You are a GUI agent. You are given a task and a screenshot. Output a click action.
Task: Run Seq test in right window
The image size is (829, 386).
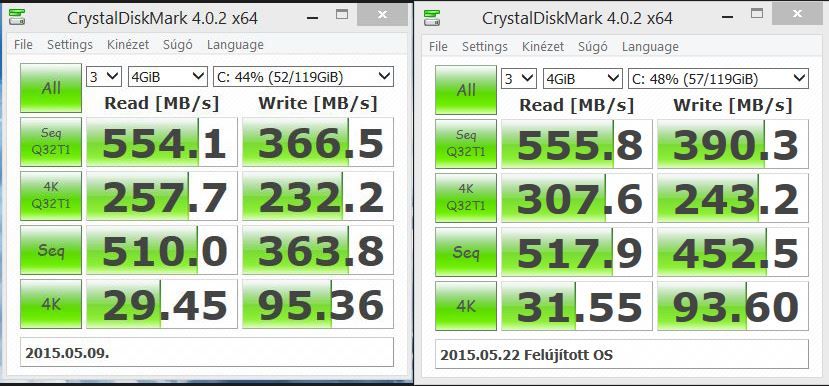click(x=466, y=252)
